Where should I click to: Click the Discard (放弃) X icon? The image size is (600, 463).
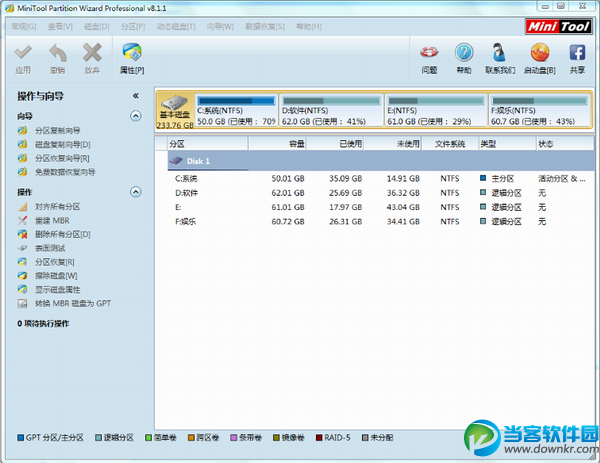tap(92, 53)
